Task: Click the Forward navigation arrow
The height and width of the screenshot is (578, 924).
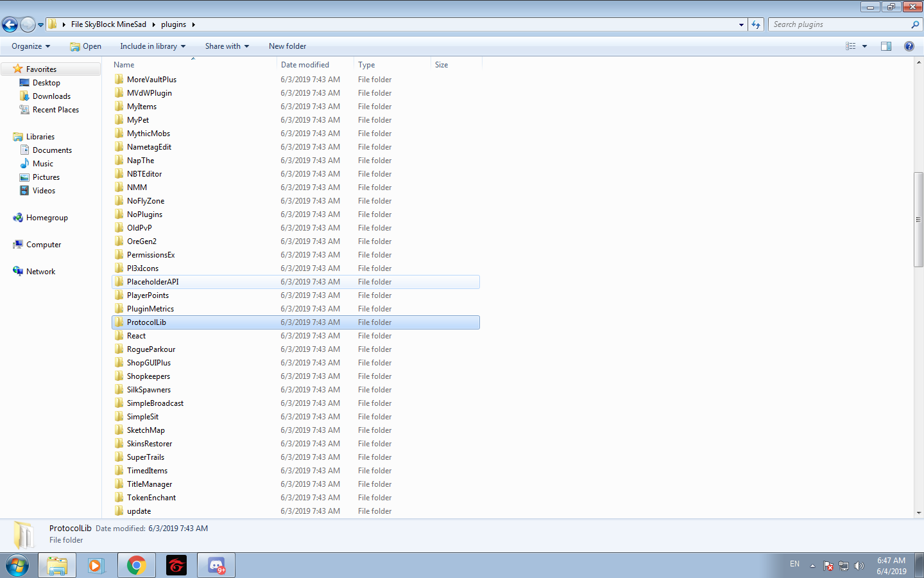Action: [28, 24]
